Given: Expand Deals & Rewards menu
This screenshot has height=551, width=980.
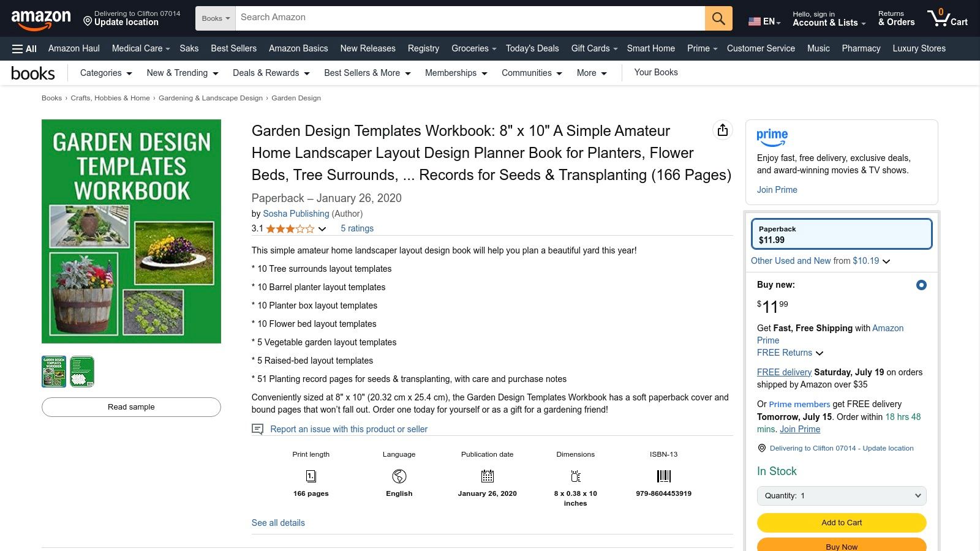Looking at the screenshot, I should click(271, 73).
